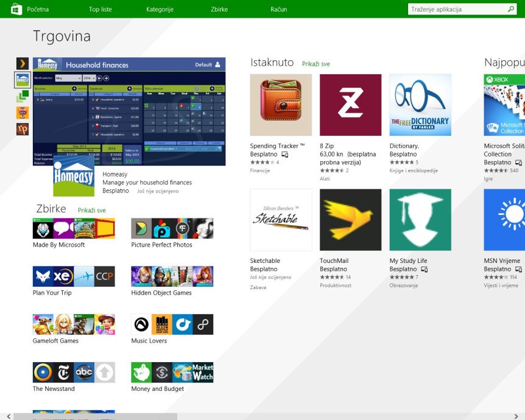Screen dimensions: 525x420
Task: Click the scrollbar left arrow
Action: 9,416
